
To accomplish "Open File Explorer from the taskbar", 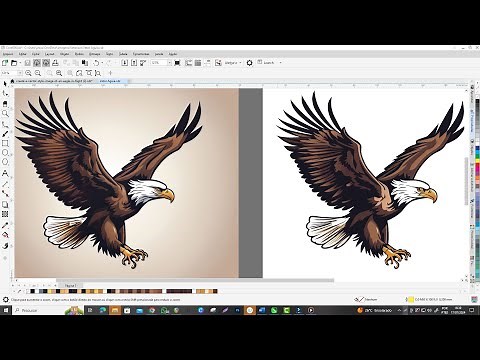I will (x=115, y=310).
